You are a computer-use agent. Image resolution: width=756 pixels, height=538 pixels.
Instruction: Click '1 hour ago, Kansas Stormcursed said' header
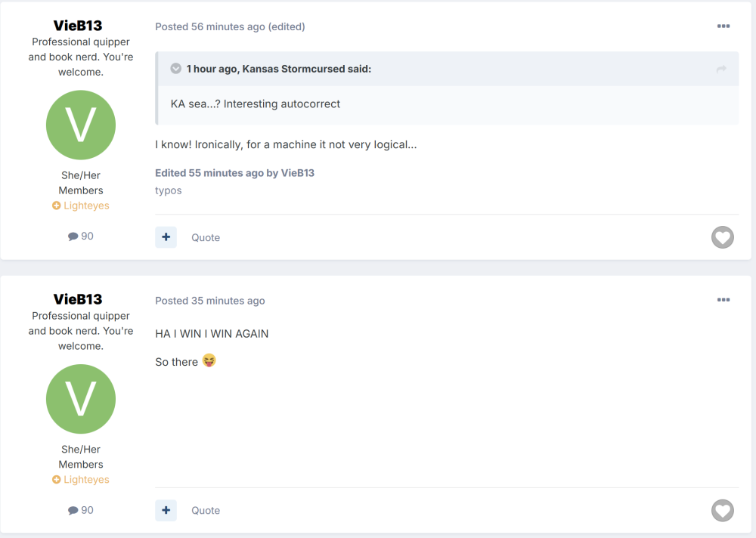click(x=279, y=69)
